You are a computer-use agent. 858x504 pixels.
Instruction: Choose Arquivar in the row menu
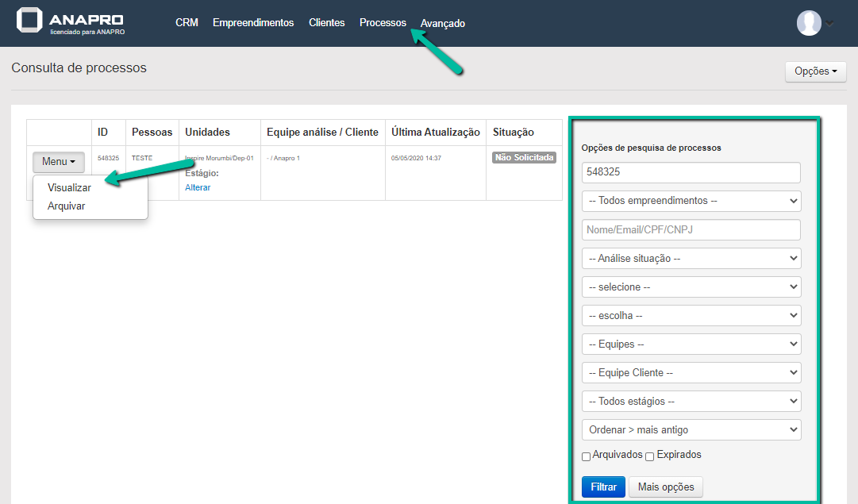pos(66,206)
